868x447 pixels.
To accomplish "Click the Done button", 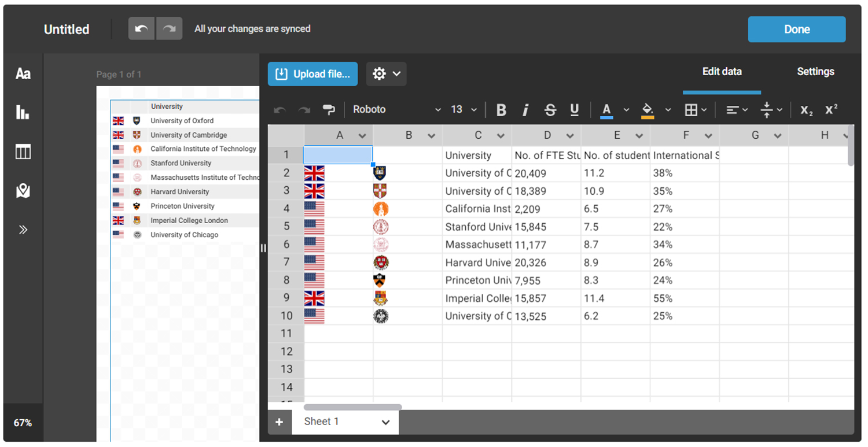I will tap(797, 29).
